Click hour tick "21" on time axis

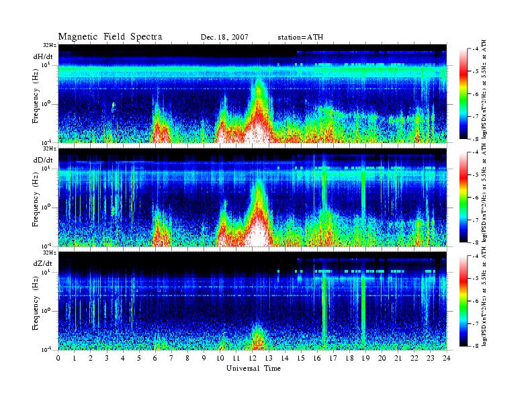tap(398, 358)
